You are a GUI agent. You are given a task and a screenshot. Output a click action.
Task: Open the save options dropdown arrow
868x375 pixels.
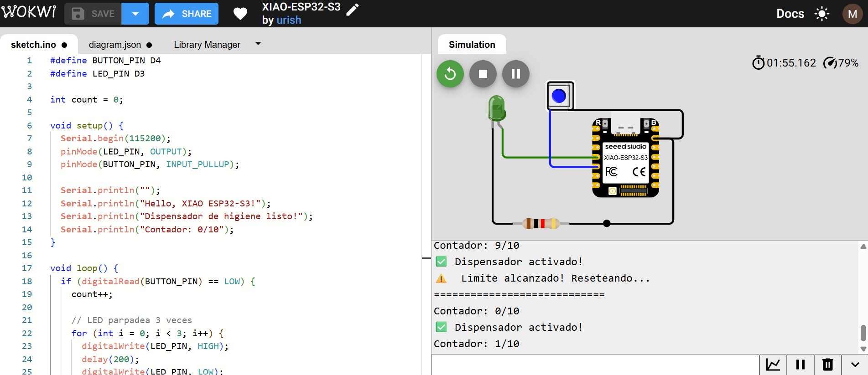135,14
